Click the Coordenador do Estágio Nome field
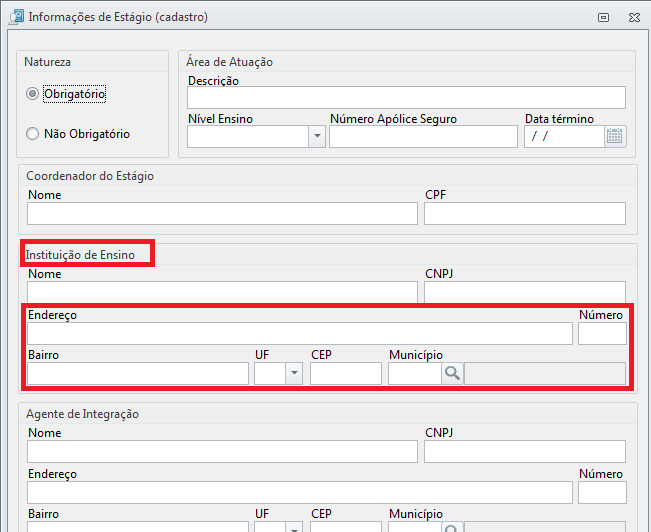 point(223,213)
